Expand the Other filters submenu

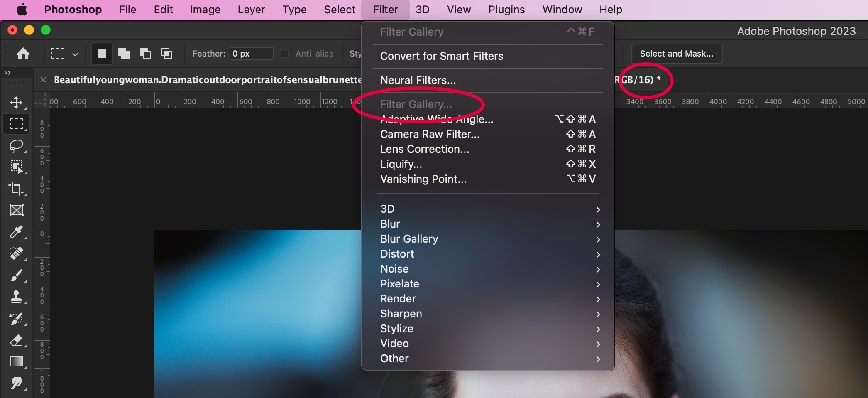click(488, 359)
